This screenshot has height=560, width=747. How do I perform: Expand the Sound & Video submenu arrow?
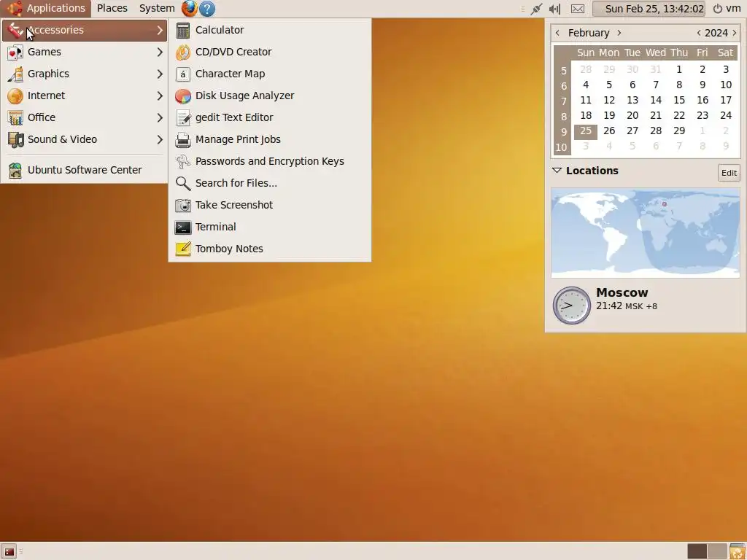[x=160, y=139]
